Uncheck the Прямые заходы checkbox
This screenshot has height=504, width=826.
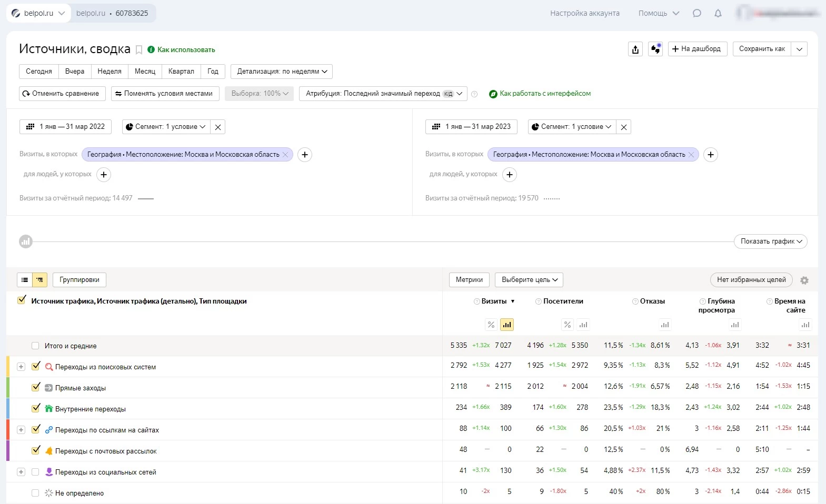36,387
